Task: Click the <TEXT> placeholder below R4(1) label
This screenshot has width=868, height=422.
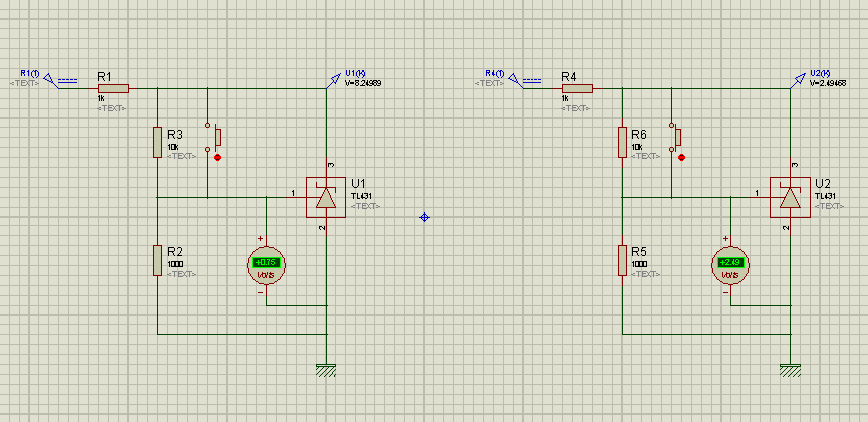Action: point(489,83)
